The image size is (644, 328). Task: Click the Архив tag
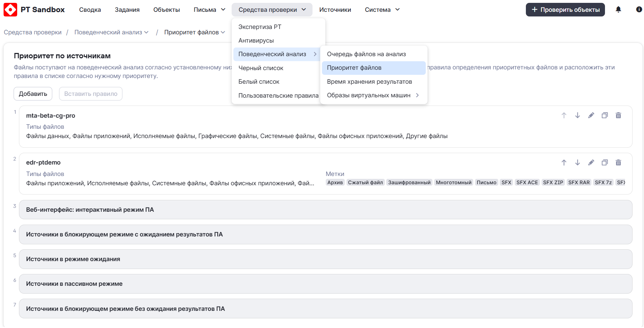[335, 182]
